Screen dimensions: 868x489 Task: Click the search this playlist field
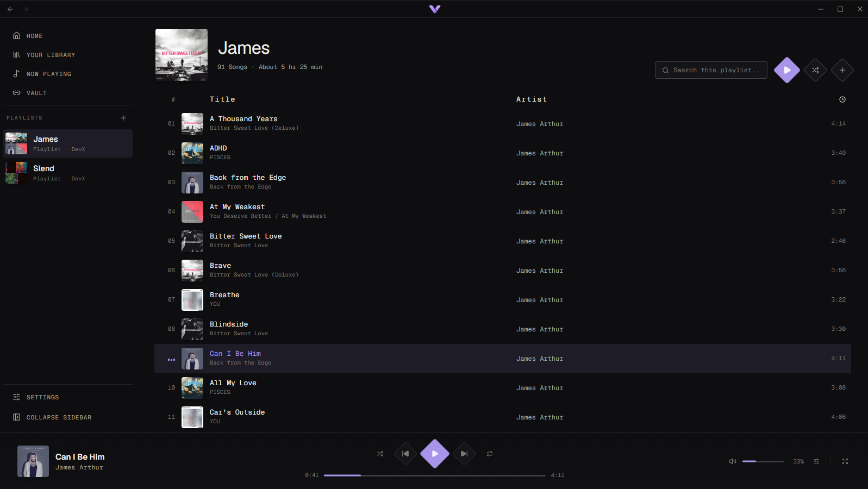coord(711,70)
